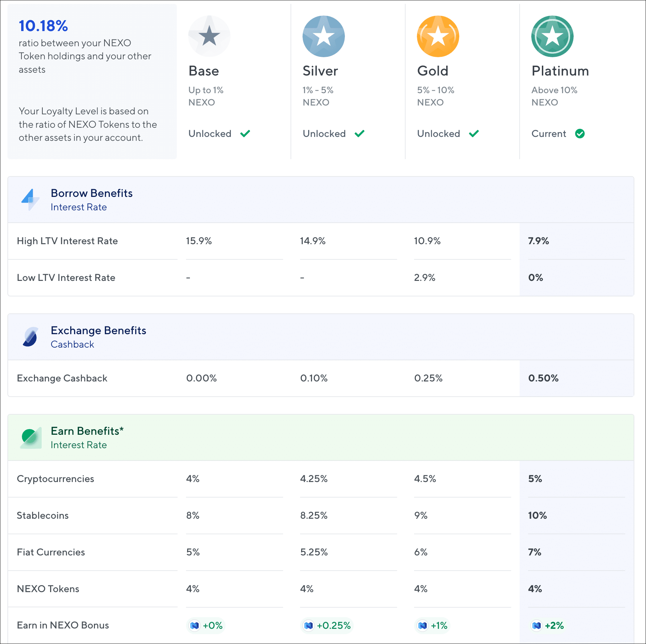Click the 1% - 5% NEXO requirement text
The height and width of the screenshot is (644, 646).
[318, 96]
